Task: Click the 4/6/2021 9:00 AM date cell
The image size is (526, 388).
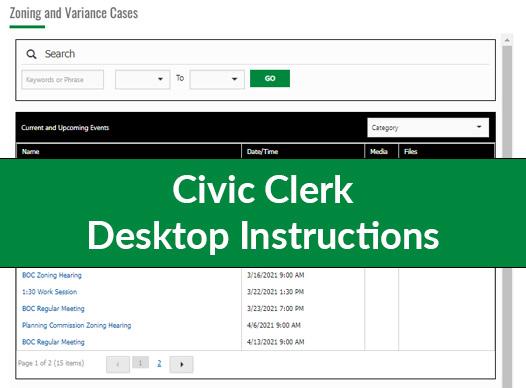Action: click(274, 325)
